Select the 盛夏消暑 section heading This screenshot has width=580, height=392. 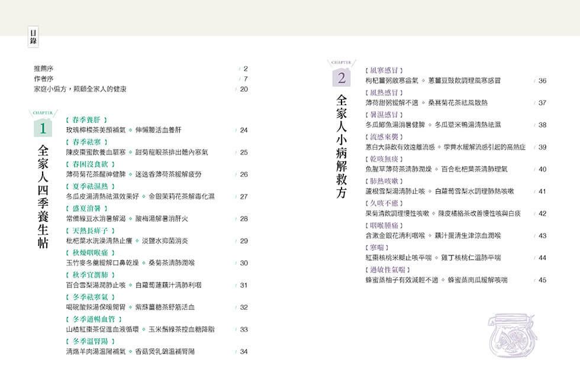(86, 208)
